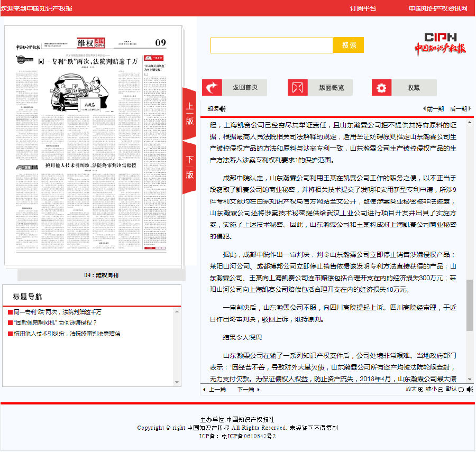476x452 pixels.
Task: Switch to next page tab 下一版
Action: [x=189, y=167]
